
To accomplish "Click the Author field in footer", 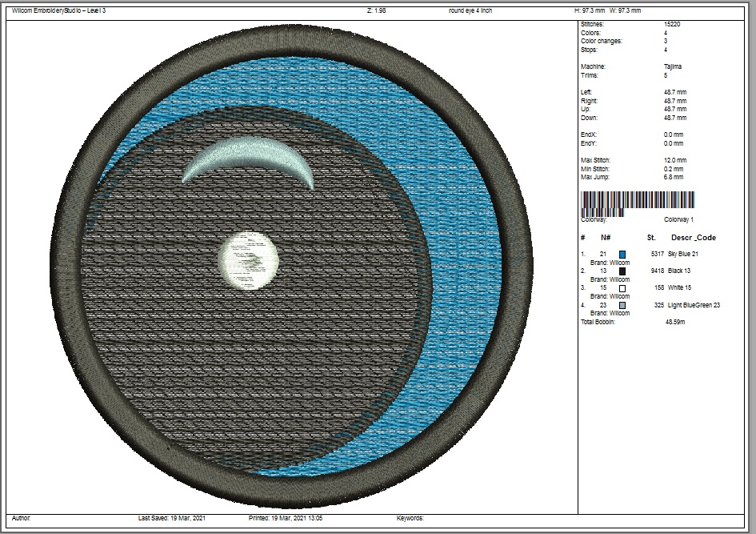I will point(22,519).
